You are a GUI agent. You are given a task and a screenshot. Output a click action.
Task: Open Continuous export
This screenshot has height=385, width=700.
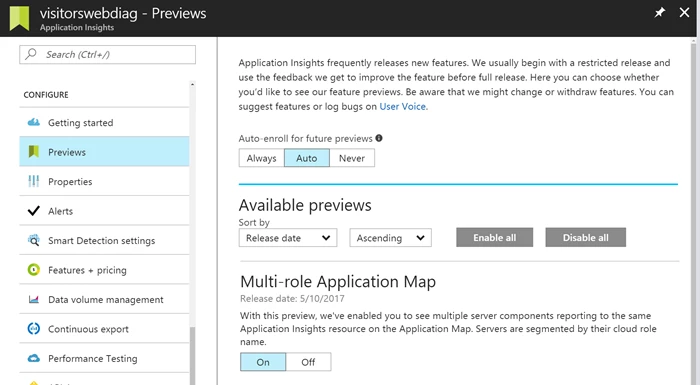pos(104,329)
